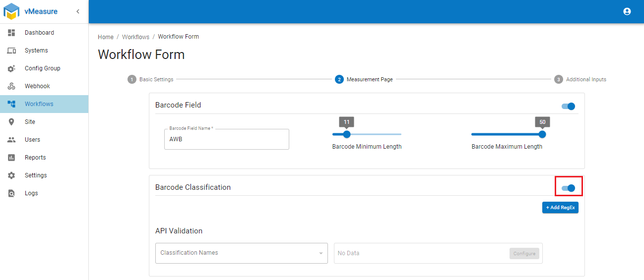Click the Barcode Minimum Length slider handle

[x=347, y=134]
